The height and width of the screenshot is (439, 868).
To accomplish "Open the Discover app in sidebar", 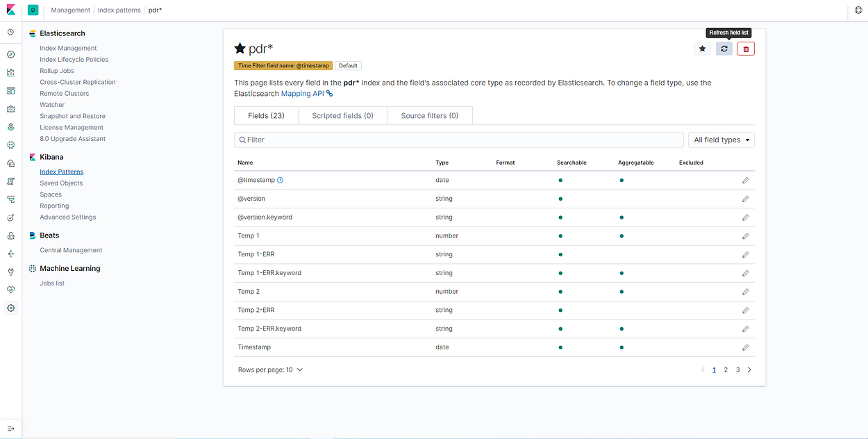I will [10, 54].
